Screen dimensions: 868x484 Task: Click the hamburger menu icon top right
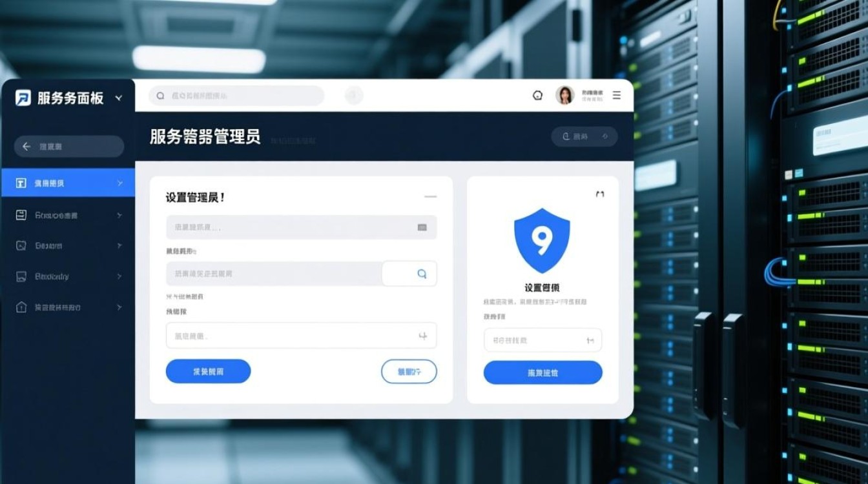(617, 95)
